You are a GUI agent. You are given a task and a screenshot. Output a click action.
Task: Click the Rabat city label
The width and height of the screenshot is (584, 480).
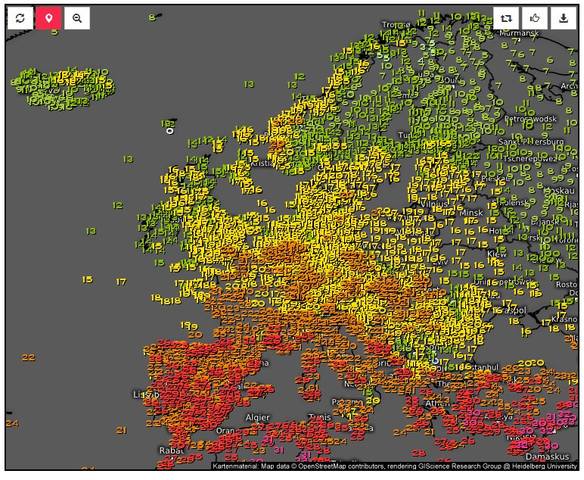[171, 451]
